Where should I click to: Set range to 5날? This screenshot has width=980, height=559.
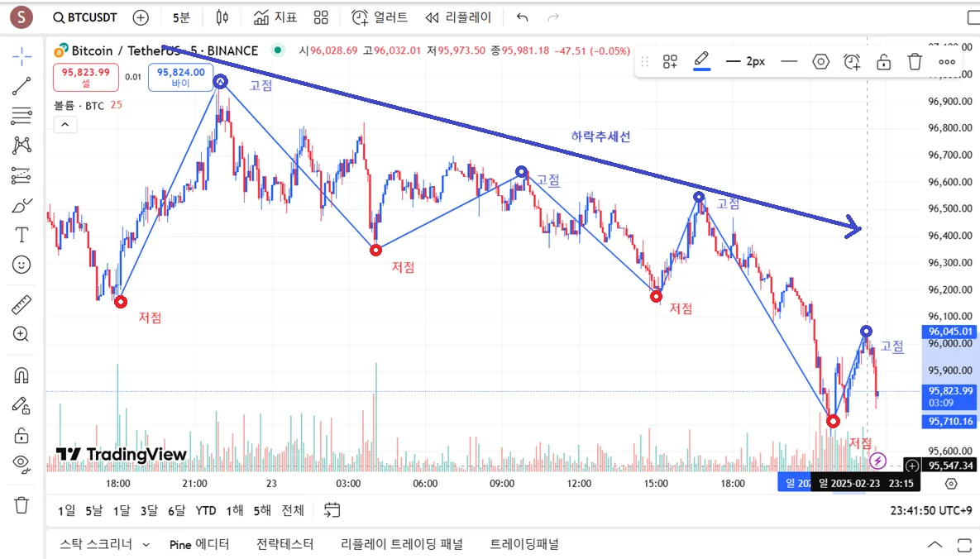click(93, 511)
